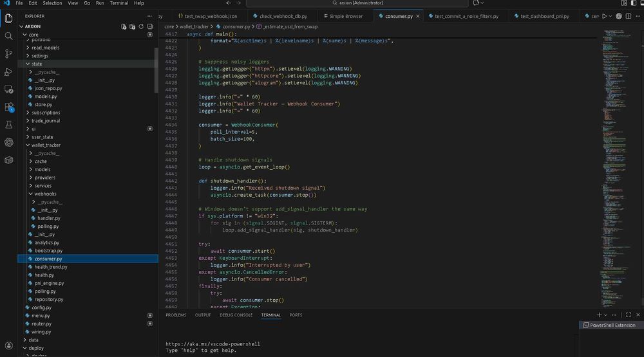Open the chat icon beside the search bar
Screen dimensions: 644x357
tap(476, 3)
